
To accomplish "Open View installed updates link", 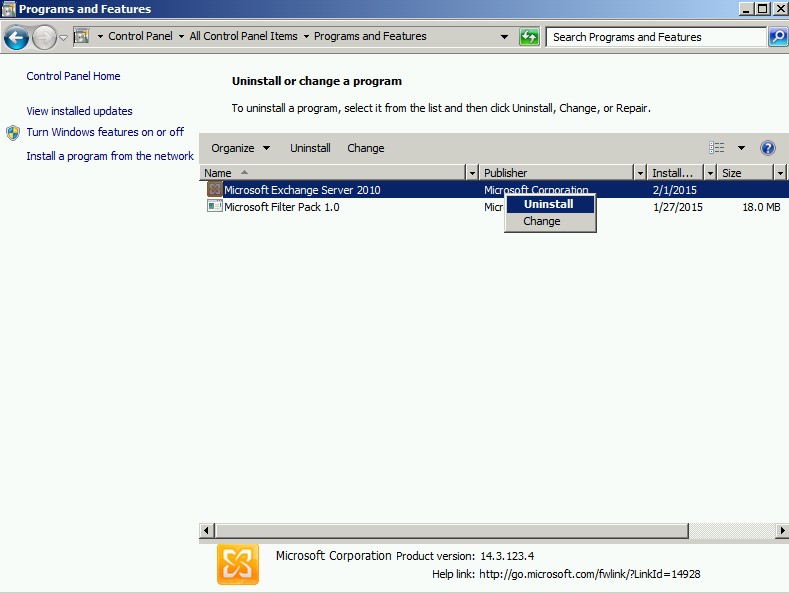I will point(79,111).
